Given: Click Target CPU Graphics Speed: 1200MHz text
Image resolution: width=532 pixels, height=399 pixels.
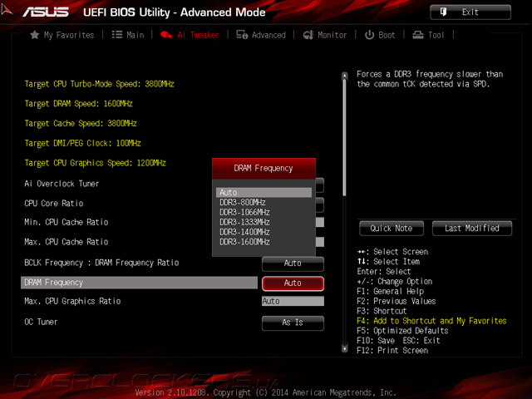Looking at the screenshot, I should pyautogui.click(x=95, y=163).
